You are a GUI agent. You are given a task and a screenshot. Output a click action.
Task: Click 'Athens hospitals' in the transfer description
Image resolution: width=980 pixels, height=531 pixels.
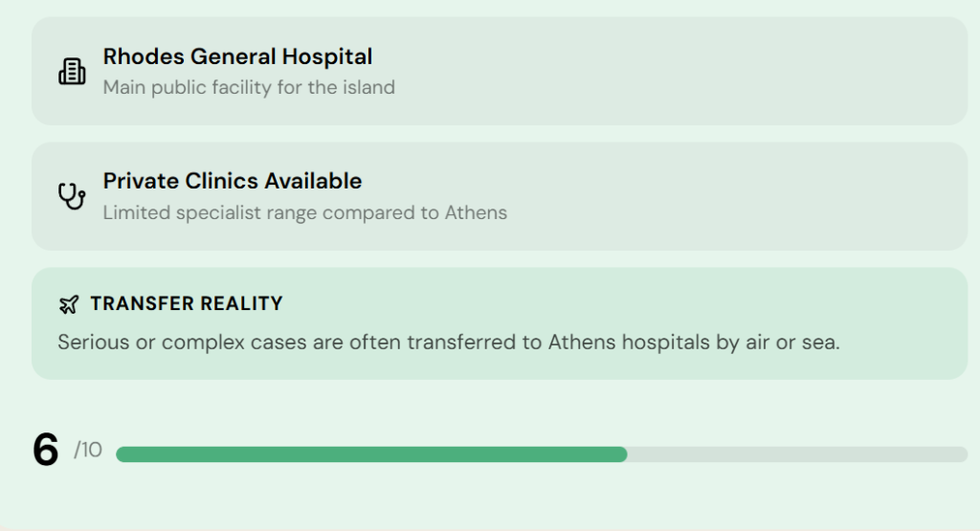[628, 343]
